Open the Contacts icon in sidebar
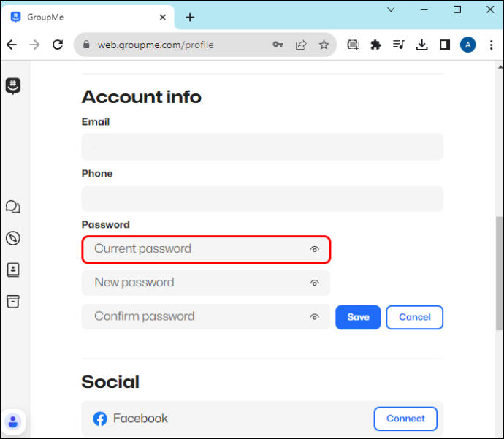The width and height of the screenshot is (504, 439). (x=13, y=270)
